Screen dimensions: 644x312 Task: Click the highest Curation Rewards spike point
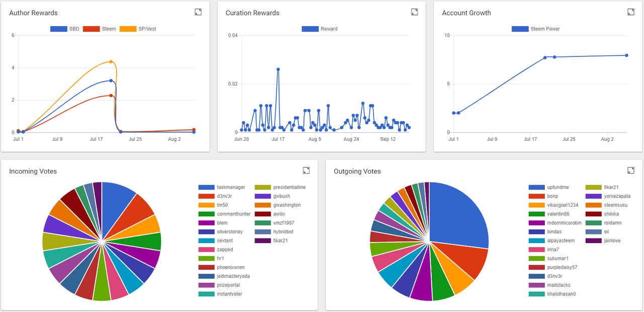pos(278,69)
